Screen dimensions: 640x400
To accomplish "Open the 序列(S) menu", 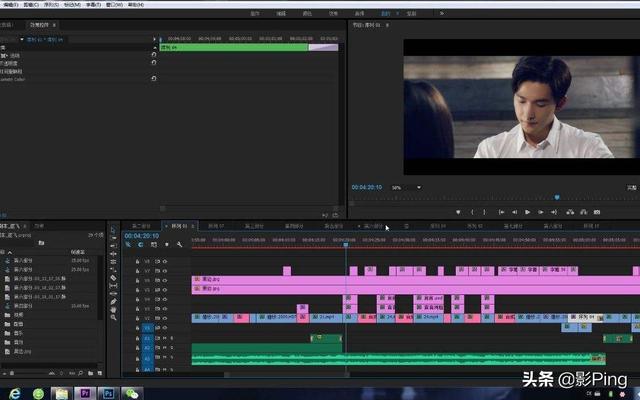I will pyautogui.click(x=51, y=5).
